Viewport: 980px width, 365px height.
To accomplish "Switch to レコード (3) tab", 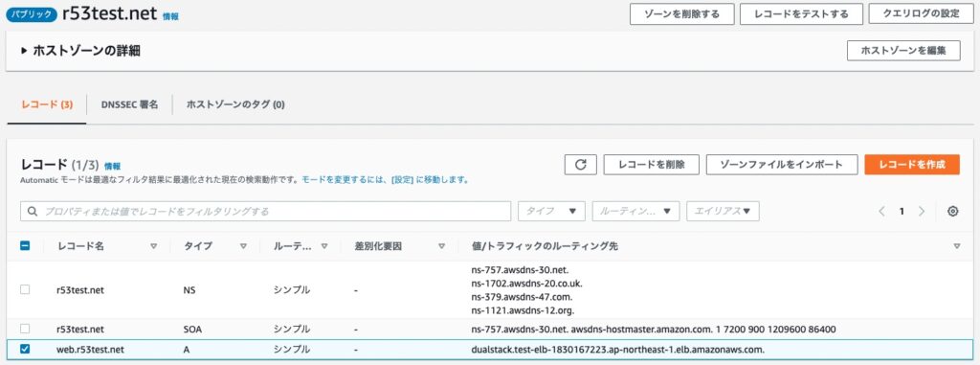I will point(47,104).
